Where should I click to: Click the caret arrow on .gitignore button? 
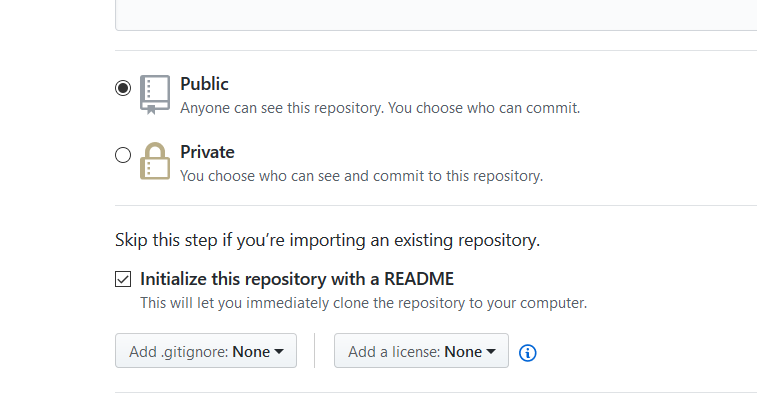pos(279,352)
